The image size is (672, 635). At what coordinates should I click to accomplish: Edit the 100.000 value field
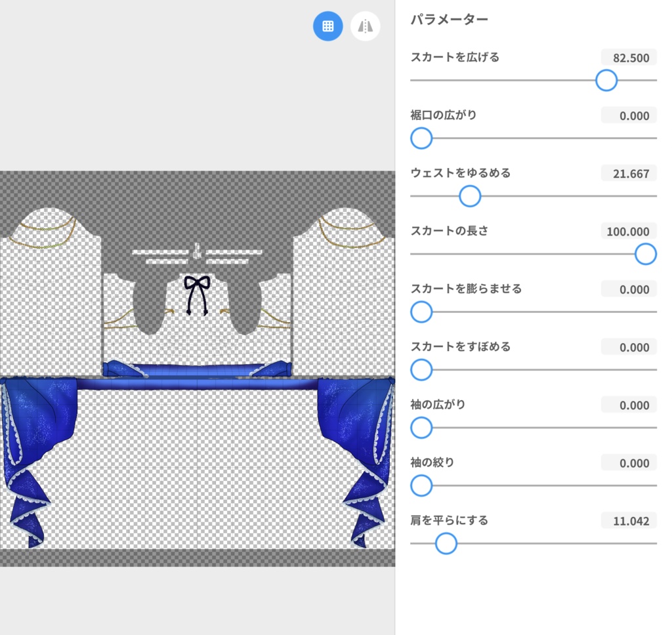(629, 231)
